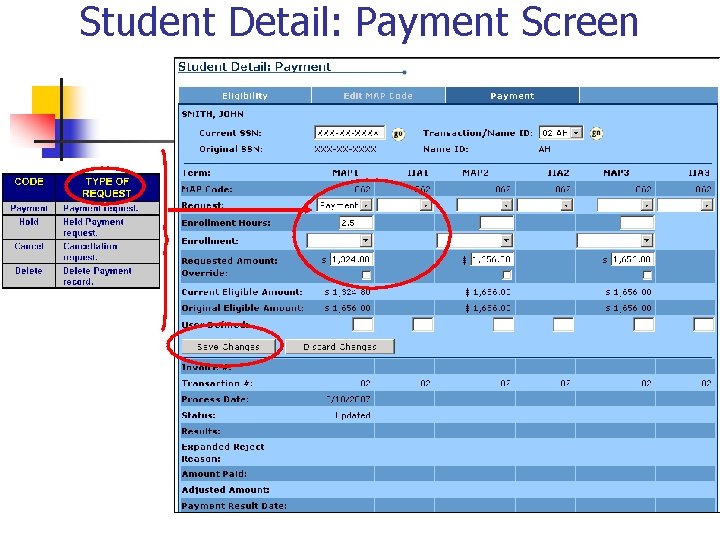Click the IIA2 User Defined field
This screenshot has height=540, width=720.
(x=563, y=324)
